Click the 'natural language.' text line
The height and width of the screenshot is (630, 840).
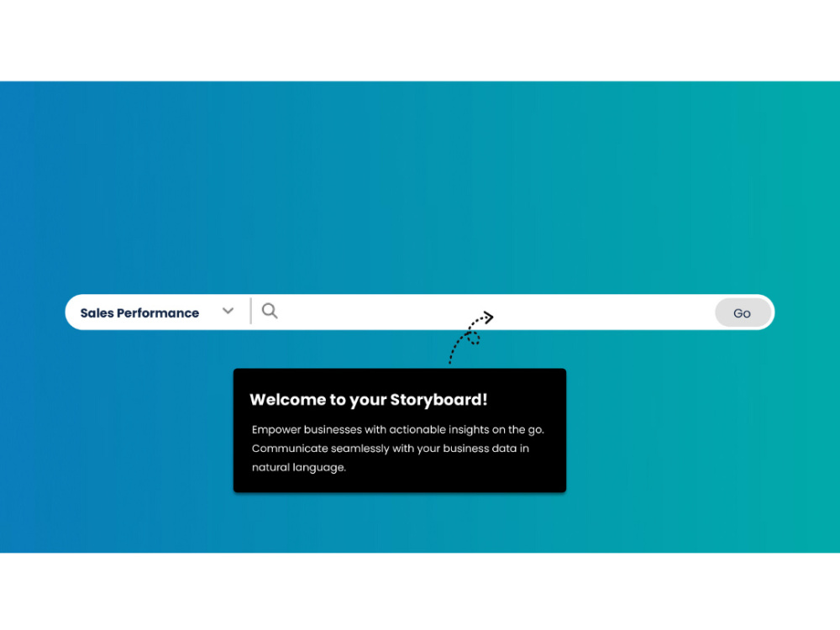[x=299, y=467]
